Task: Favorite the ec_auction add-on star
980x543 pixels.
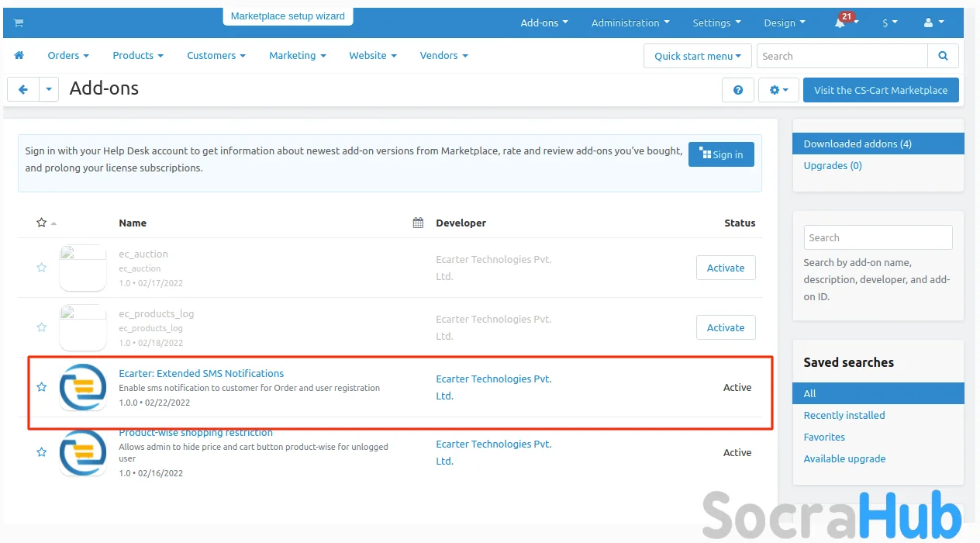Action: pos(42,268)
